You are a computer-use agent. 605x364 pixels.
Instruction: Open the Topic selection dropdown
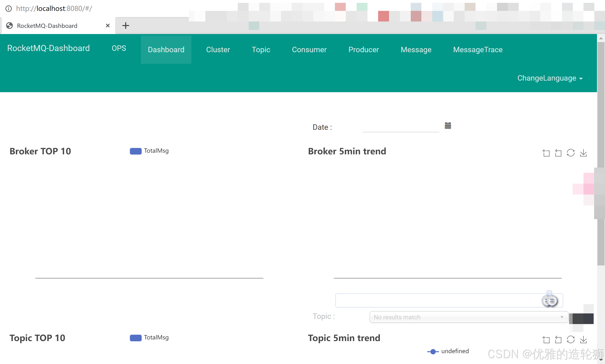pos(469,317)
